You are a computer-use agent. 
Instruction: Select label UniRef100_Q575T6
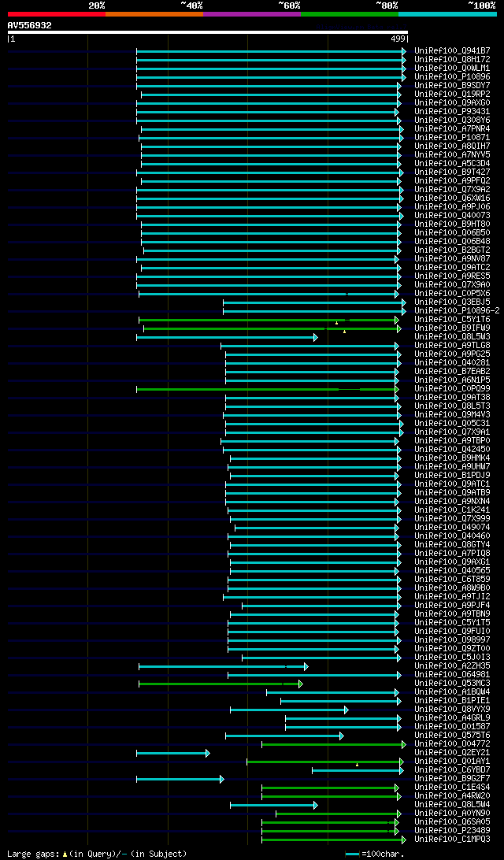point(453,736)
